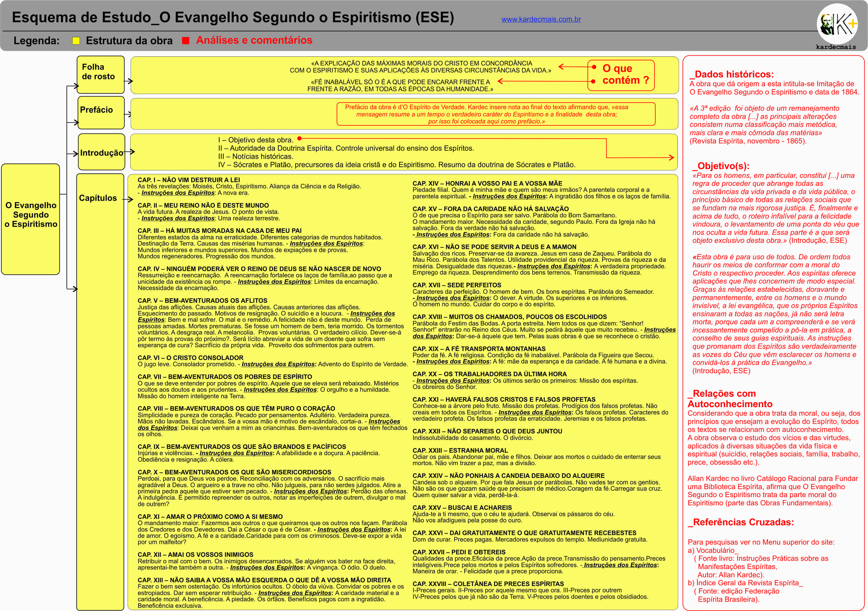Select the CAP. XVI 'DEUS E A MAMON' heading
The width and height of the screenshot is (868, 611).
pos(495,247)
